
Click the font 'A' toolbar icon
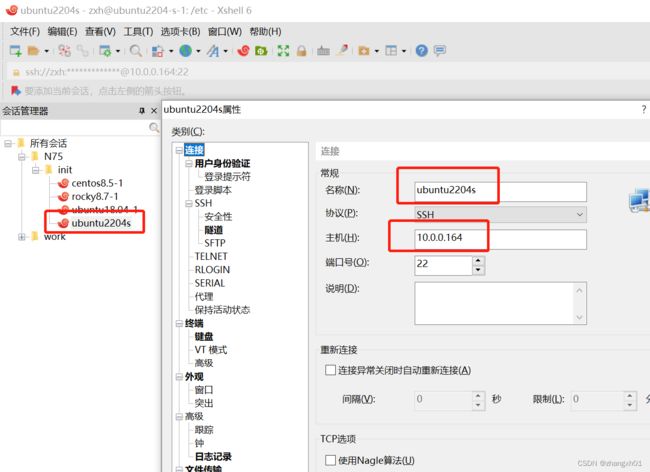click(213, 51)
